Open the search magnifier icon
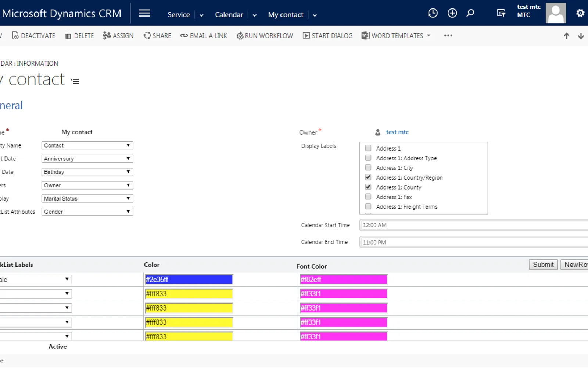The height and width of the screenshot is (368, 588). pos(470,13)
